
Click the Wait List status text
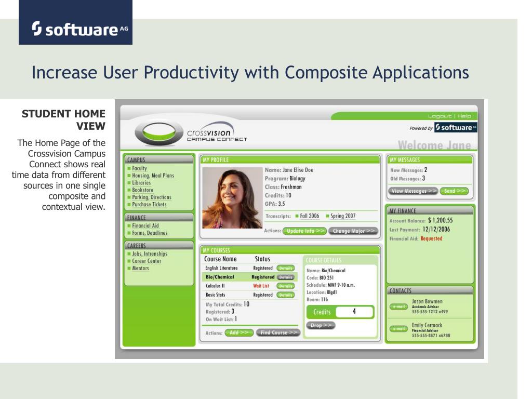pos(261,286)
